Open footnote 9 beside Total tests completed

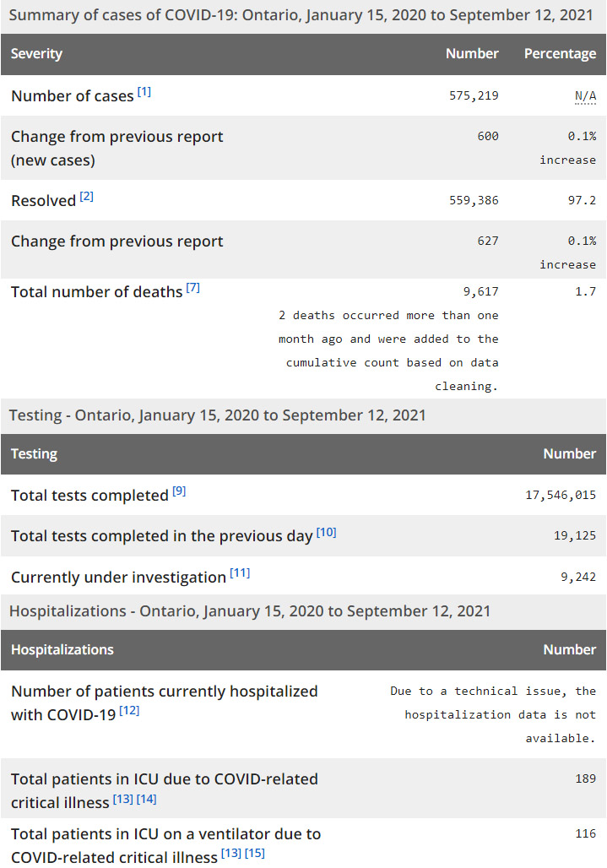click(x=179, y=491)
